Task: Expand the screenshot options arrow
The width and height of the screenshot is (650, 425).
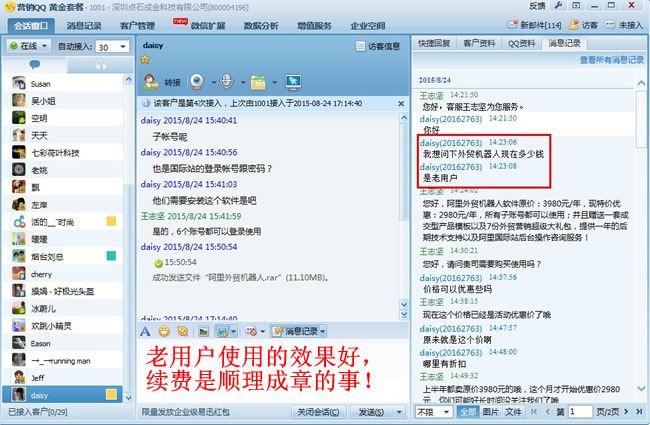Action: click(233, 331)
